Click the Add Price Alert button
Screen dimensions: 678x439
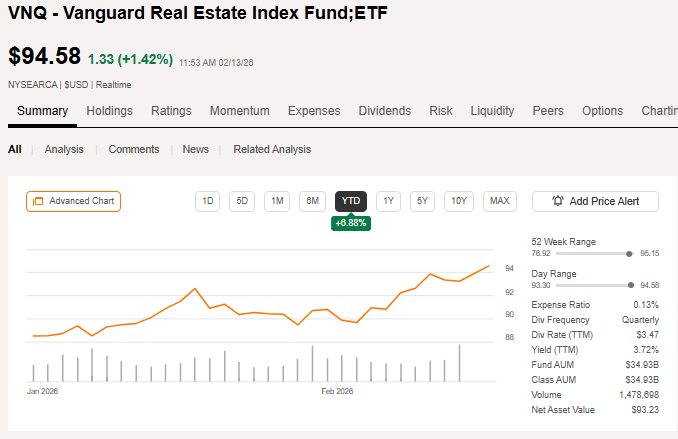[x=595, y=201]
